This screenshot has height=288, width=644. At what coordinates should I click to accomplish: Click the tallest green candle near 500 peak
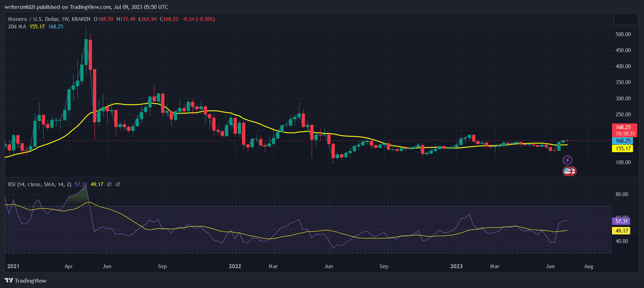point(86,51)
